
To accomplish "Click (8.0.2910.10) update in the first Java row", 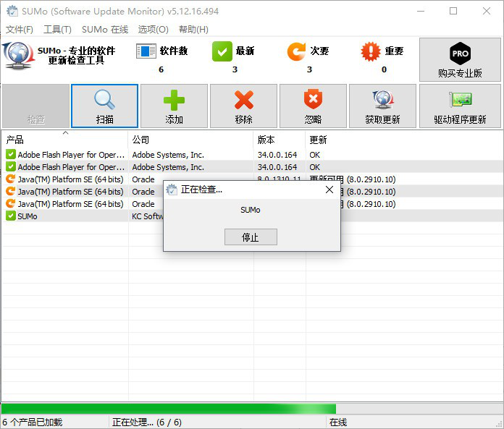I will (x=371, y=179).
